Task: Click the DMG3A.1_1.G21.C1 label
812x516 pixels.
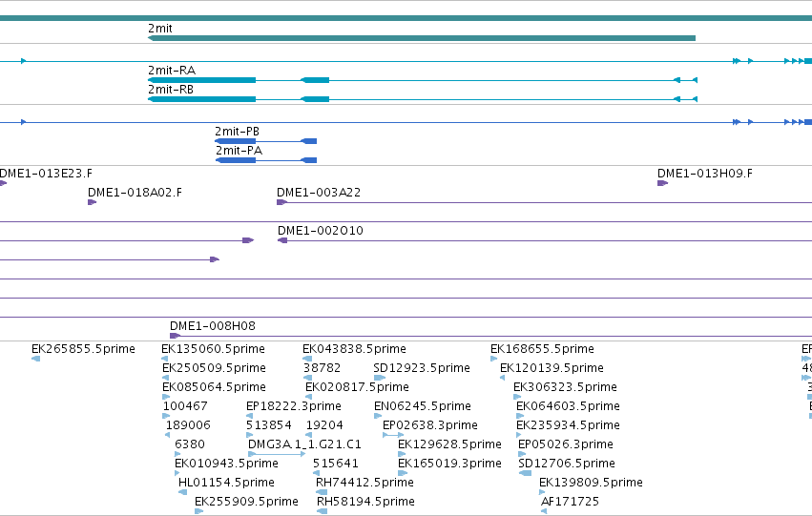Action: (x=304, y=444)
